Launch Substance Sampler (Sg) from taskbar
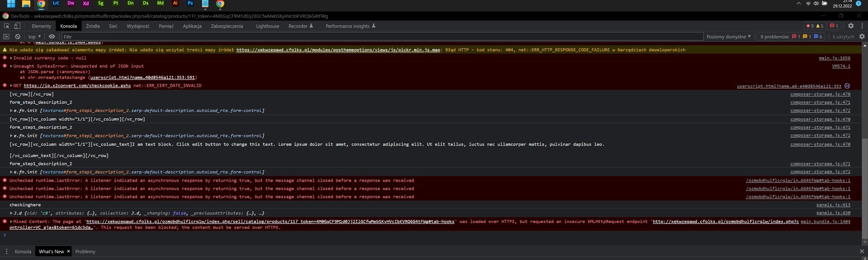Viewport: 868px width, 260px height. (x=101, y=3)
